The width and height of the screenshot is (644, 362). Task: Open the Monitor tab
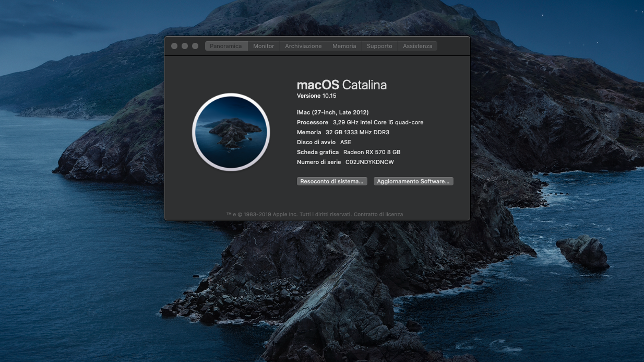264,46
